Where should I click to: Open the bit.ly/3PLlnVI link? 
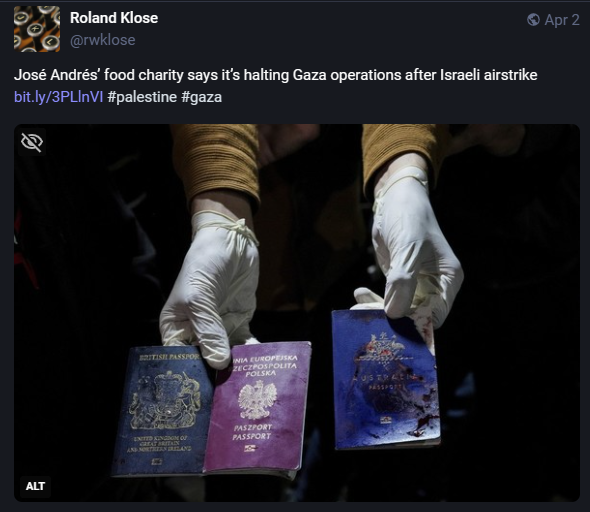pyautogui.click(x=58, y=97)
